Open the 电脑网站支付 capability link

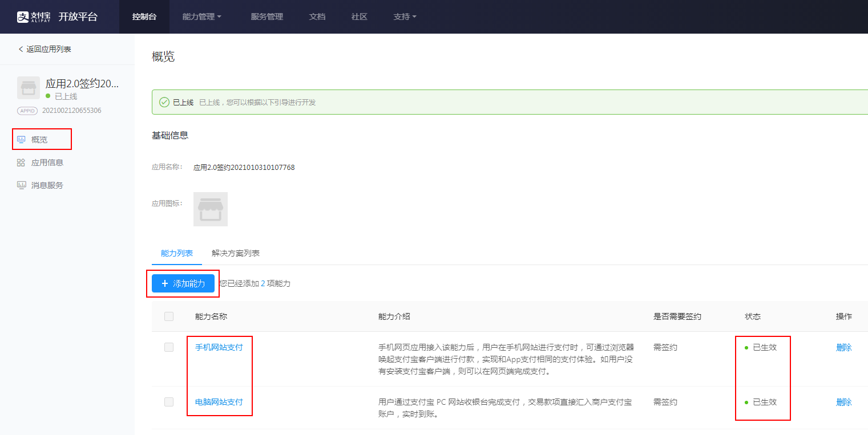click(219, 402)
